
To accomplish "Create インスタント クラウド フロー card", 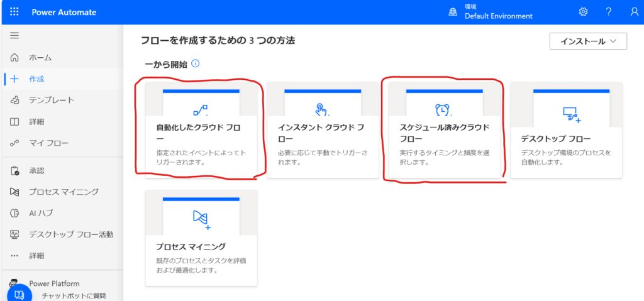I will (x=323, y=130).
